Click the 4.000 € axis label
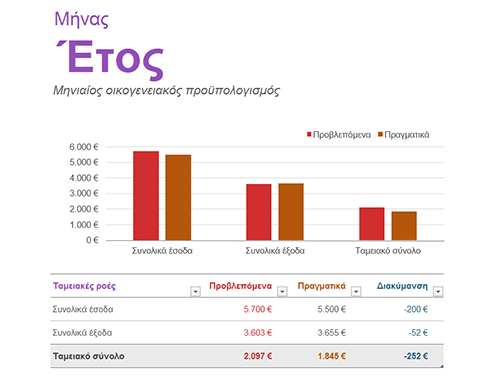 tap(84, 178)
